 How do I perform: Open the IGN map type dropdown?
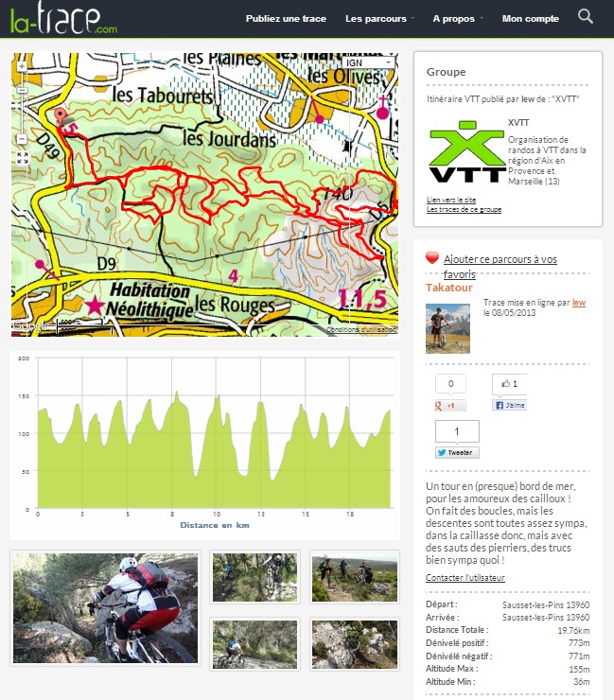click(368, 63)
